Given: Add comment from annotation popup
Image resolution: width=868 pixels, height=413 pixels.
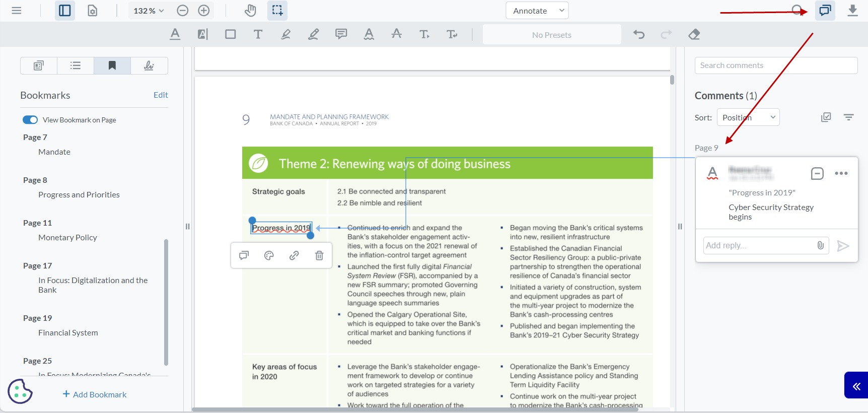Looking at the screenshot, I should 244,255.
